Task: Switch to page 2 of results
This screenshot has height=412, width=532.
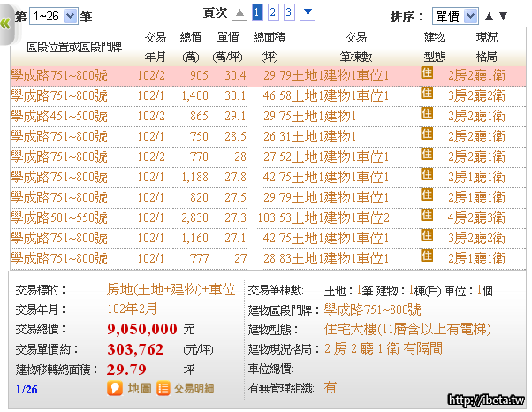Action: coord(273,12)
